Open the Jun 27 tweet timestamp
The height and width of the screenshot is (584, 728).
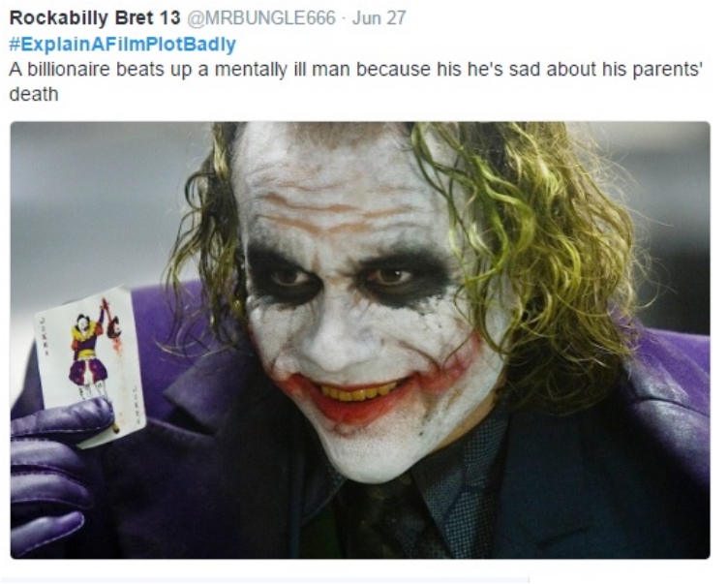[379, 18]
